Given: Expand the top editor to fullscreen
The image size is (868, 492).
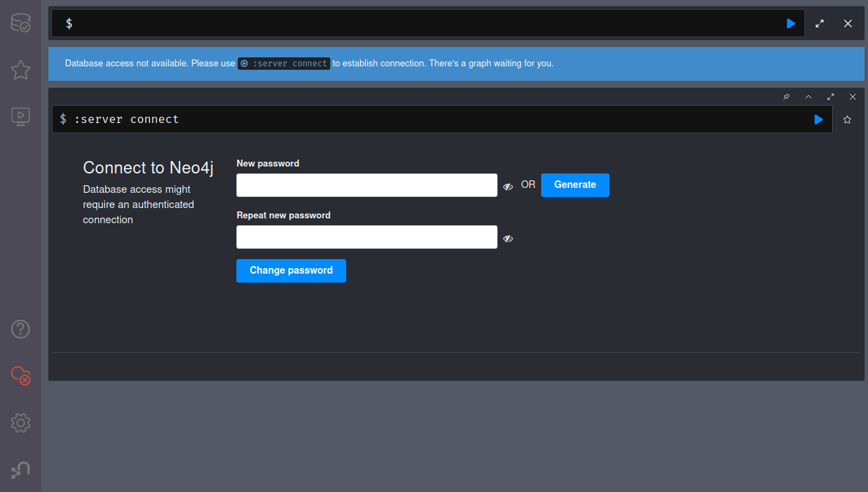Looking at the screenshot, I should point(820,23).
